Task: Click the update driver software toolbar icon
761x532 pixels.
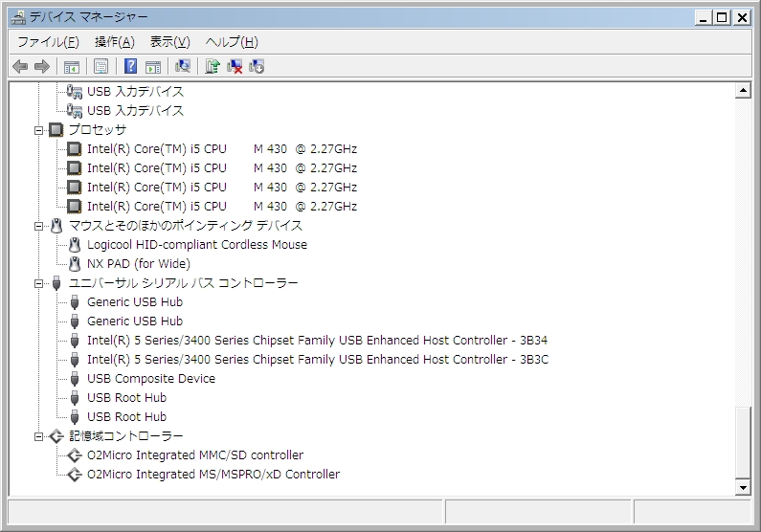Action: coord(213,66)
